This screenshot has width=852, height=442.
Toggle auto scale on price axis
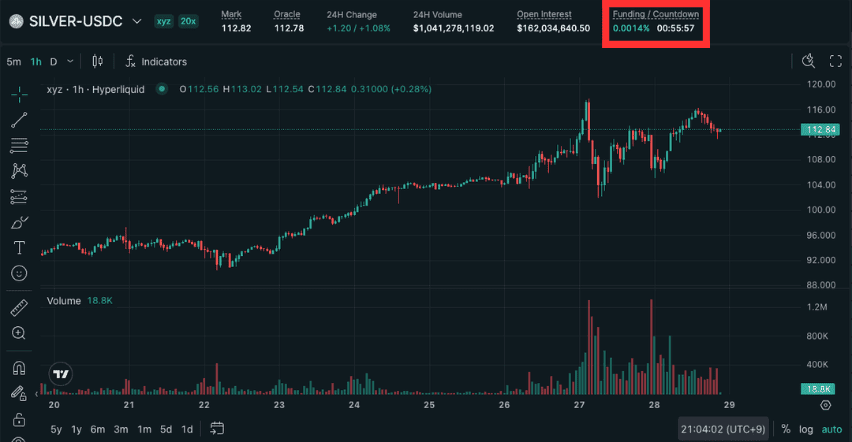point(831,429)
